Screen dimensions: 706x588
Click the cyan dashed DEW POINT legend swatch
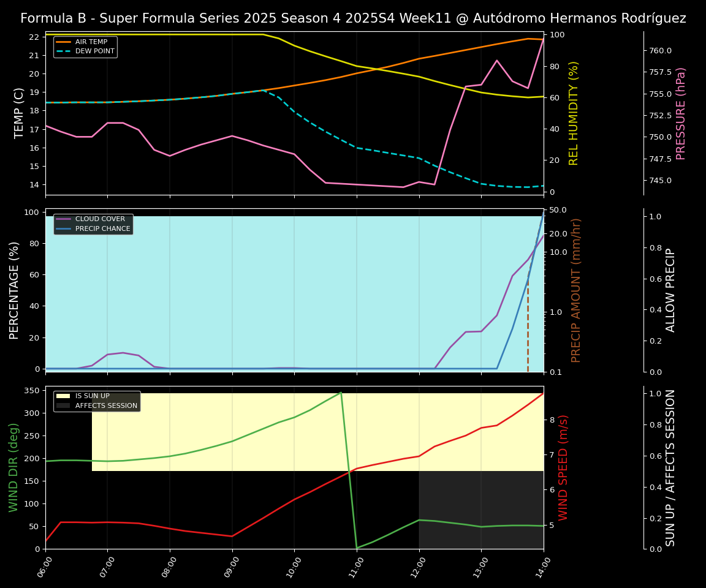point(64,51)
